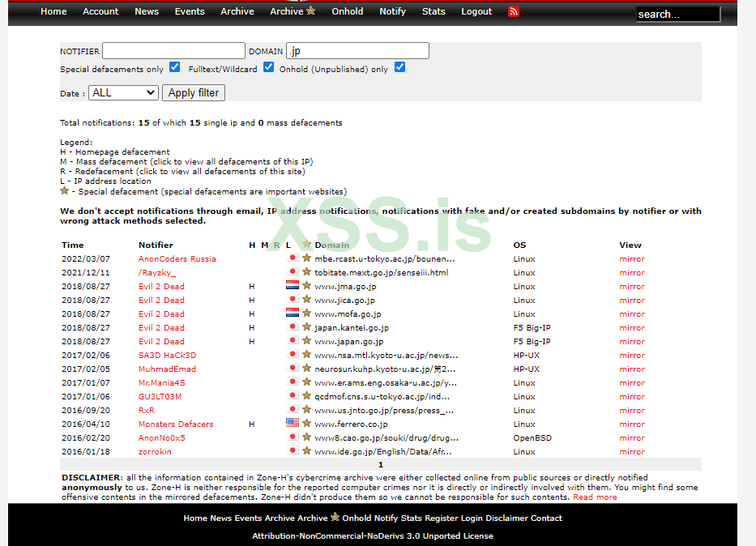Open the Stats menu item
This screenshot has height=546, width=756.
[434, 11]
